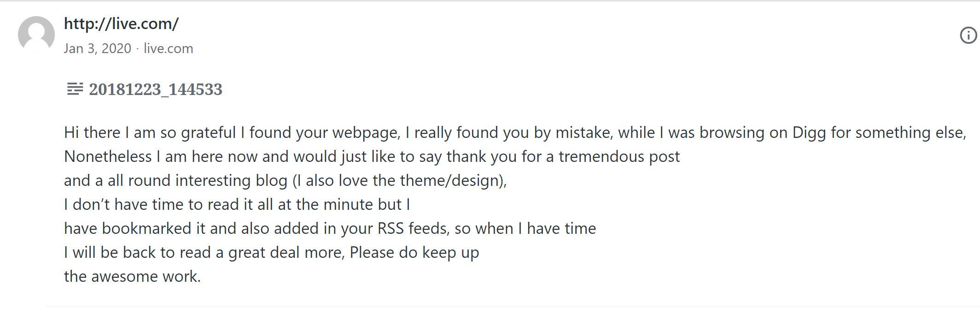This screenshot has width=980, height=309.
Task: Click the Jan 3, 2020 date
Action: click(97, 48)
